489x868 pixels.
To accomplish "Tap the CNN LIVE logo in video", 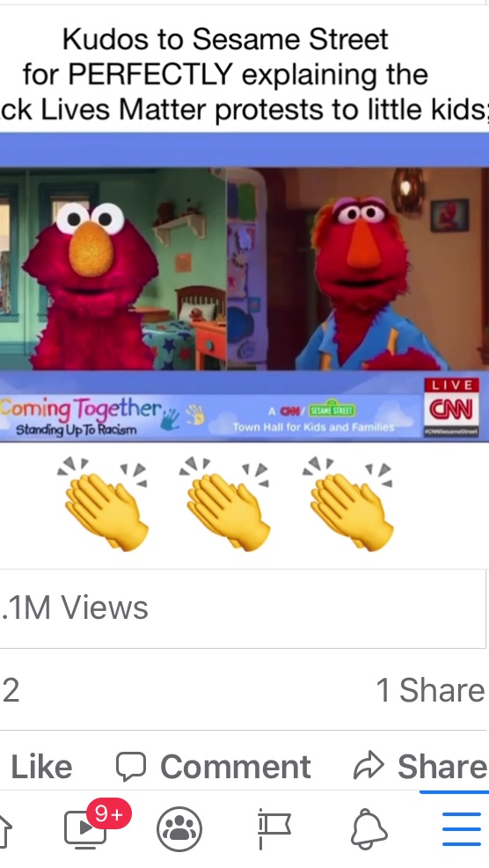I will coord(452,408).
